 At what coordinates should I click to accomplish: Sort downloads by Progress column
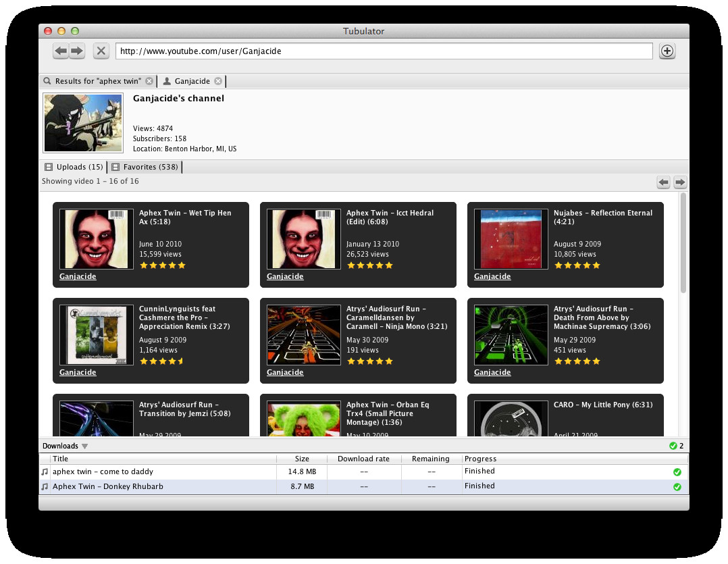tap(574, 459)
